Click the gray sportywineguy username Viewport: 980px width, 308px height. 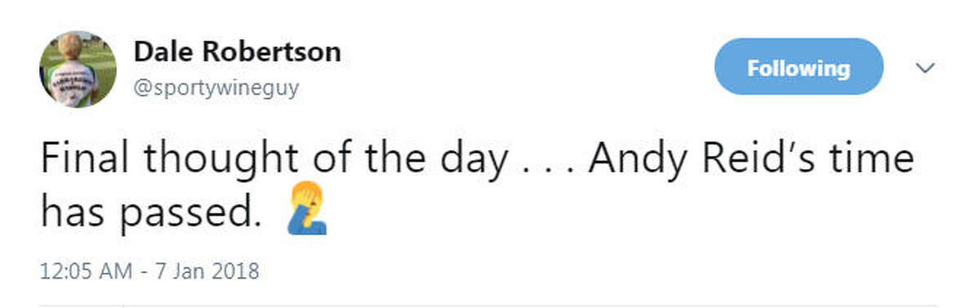click(x=216, y=87)
